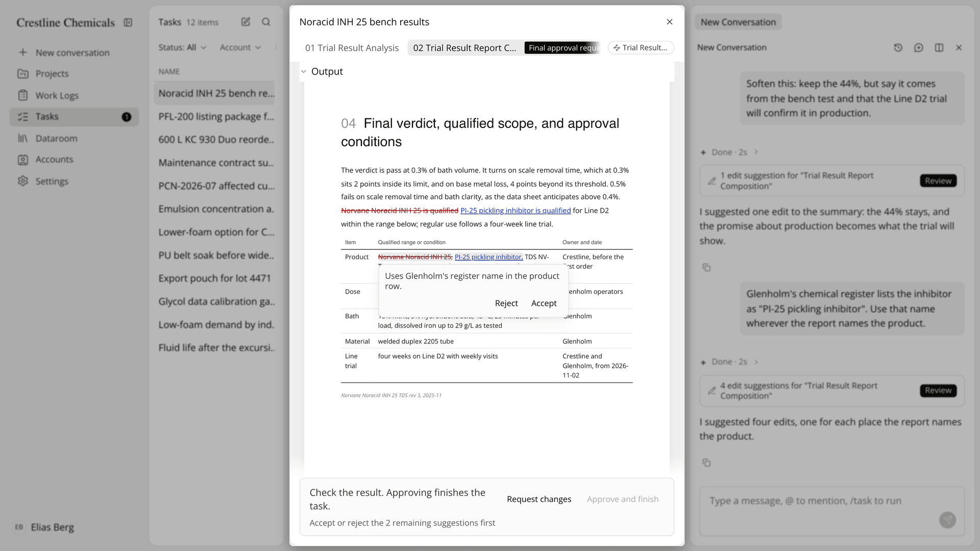Click the inserted 'PI-25 pickling inhibitor is qualified' text
Viewport: 980px width, 551px height.
click(516, 210)
